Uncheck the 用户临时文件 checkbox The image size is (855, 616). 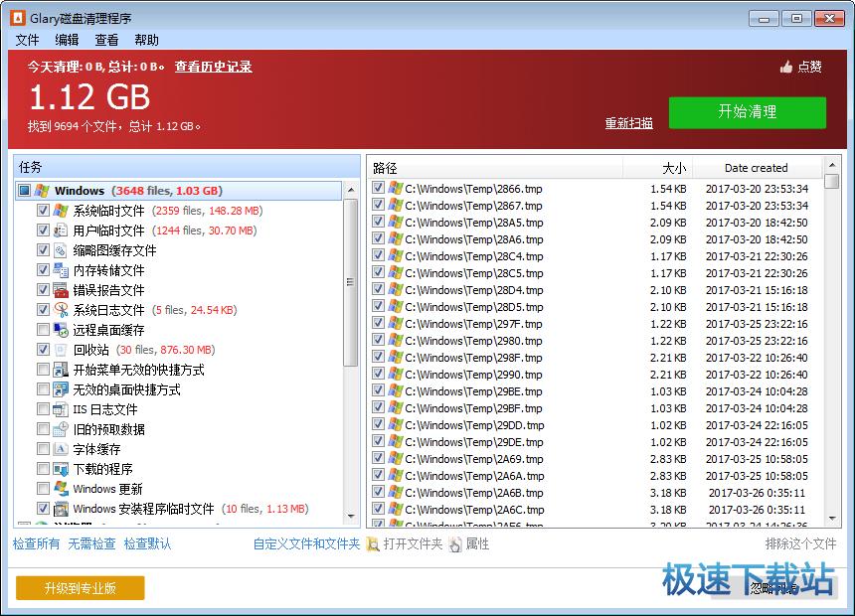coord(43,231)
